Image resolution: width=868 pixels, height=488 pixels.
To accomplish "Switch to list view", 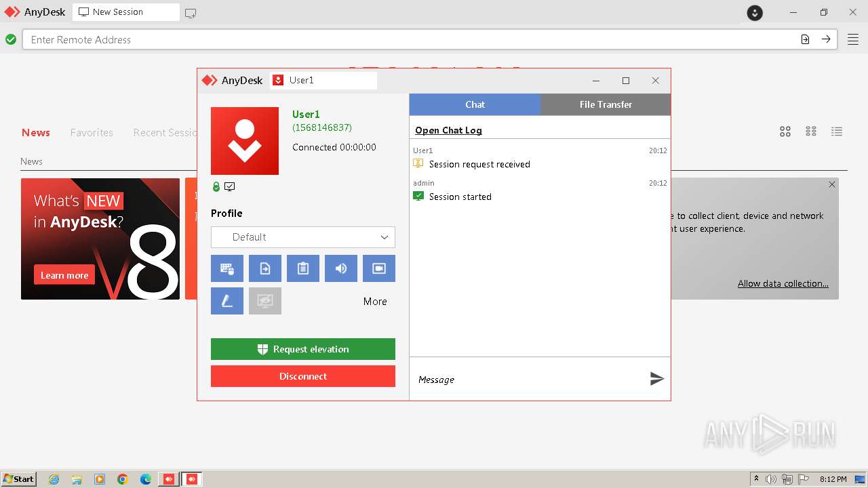I will click(837, 131).
